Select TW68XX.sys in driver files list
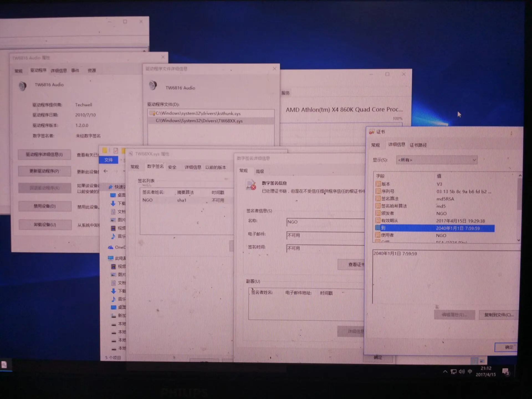The image size is (532, 399). coord(211,121)
